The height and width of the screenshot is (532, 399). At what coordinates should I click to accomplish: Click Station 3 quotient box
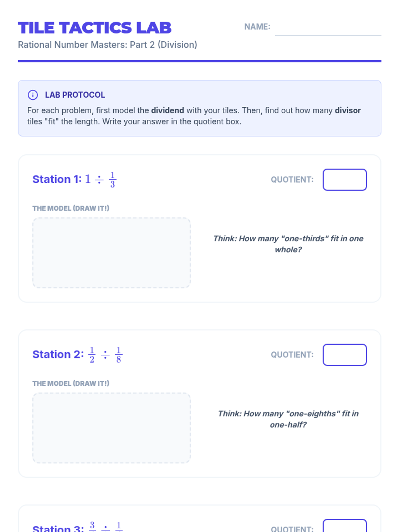click(344, 527)
